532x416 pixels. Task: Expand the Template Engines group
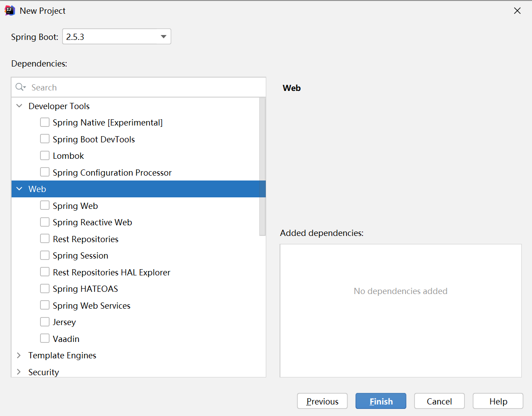19,355
